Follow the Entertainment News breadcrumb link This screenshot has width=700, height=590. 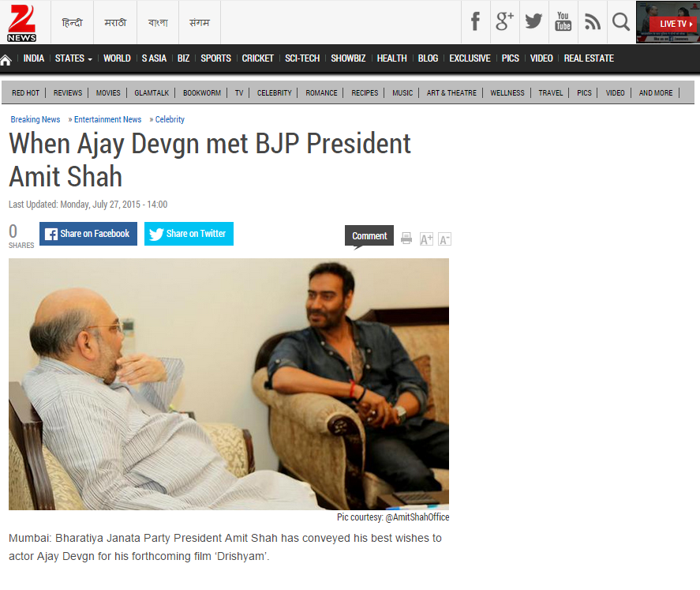[x=107, y=119]
